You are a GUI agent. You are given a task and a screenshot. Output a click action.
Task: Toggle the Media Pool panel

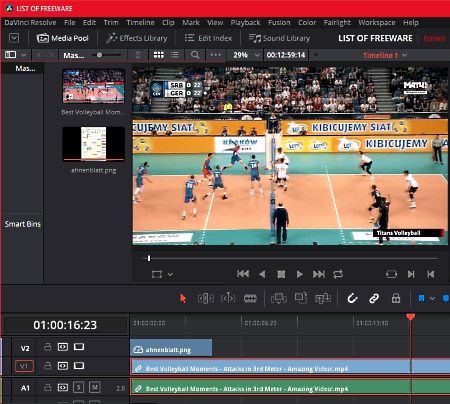pos(62,38)
